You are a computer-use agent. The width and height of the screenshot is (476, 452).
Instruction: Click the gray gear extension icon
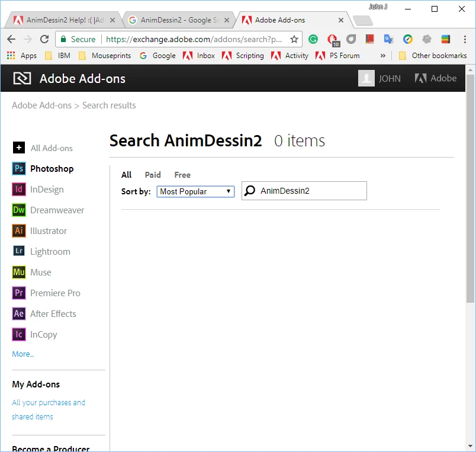(x=427, y=39)
